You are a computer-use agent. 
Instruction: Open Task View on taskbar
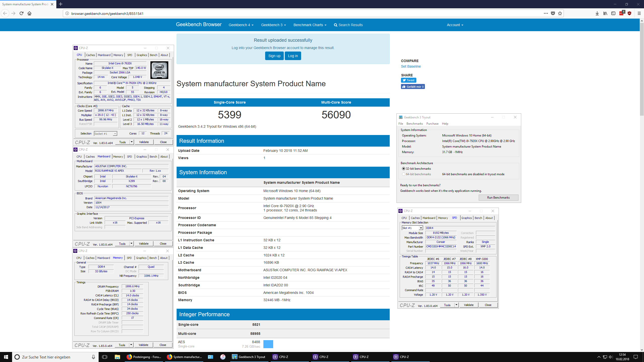tap(105, 357)
